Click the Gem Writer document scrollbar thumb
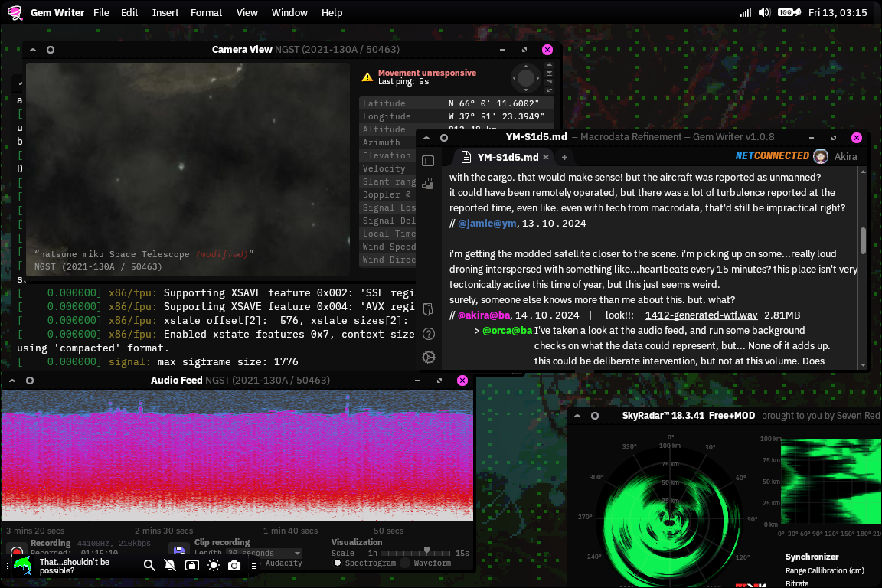The image size is (882, 588). click(x=864, y=240)
